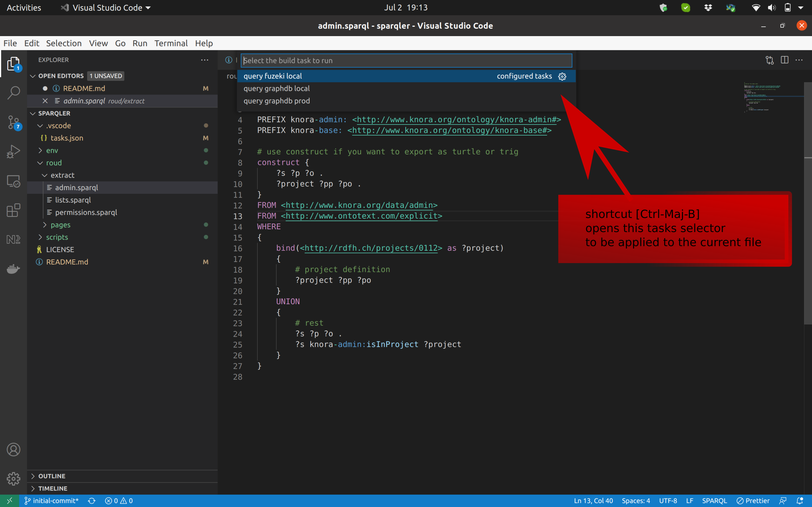
Task: Open the Search view in sidebar
Action: 14,92
